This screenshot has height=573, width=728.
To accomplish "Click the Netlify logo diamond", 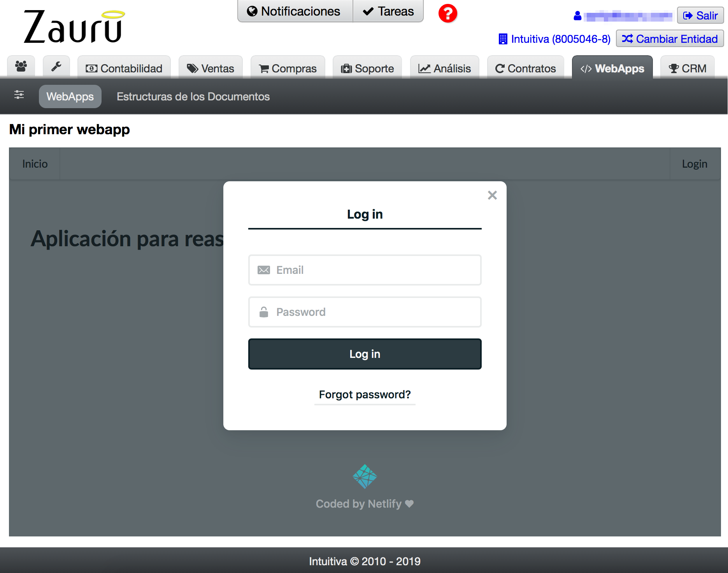I will 365,477.
